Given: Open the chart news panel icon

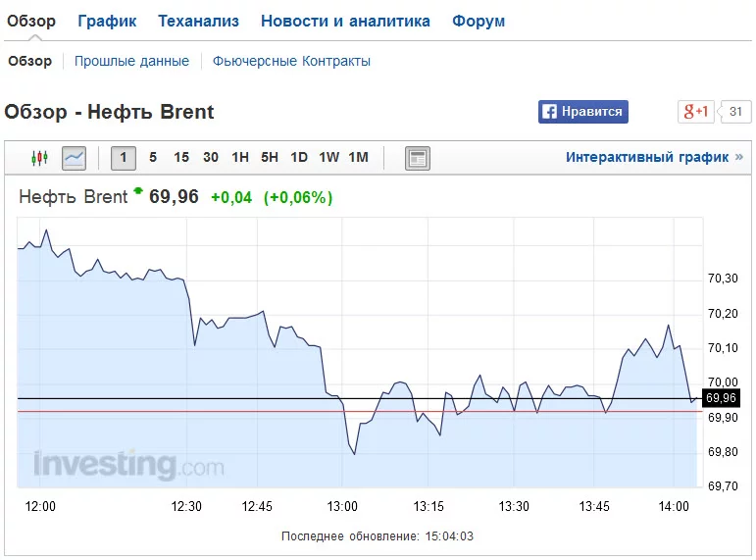Looking at the screenshot, I should point(418,158).
